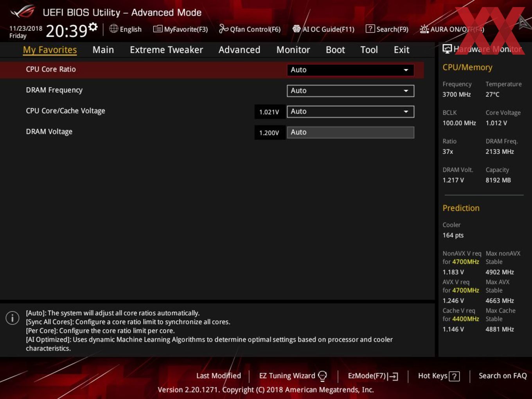
Task: Click the Last Modified button
Action: [218, 376]
